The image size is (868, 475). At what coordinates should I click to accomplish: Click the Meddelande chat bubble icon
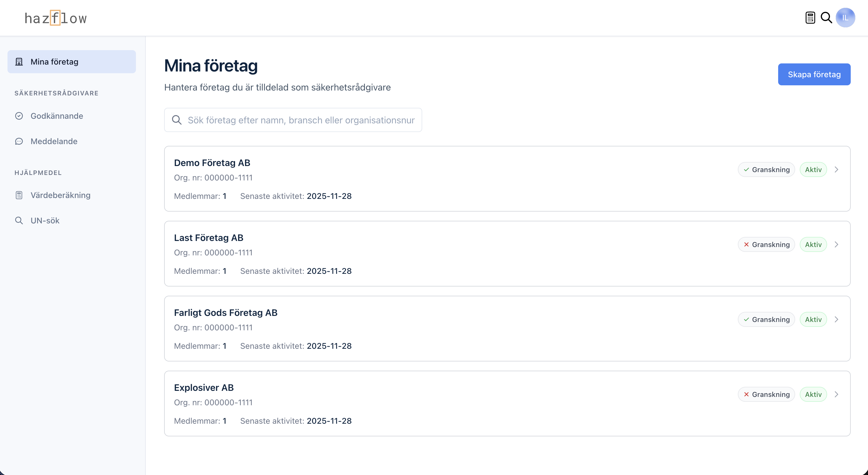coord(19,141)
